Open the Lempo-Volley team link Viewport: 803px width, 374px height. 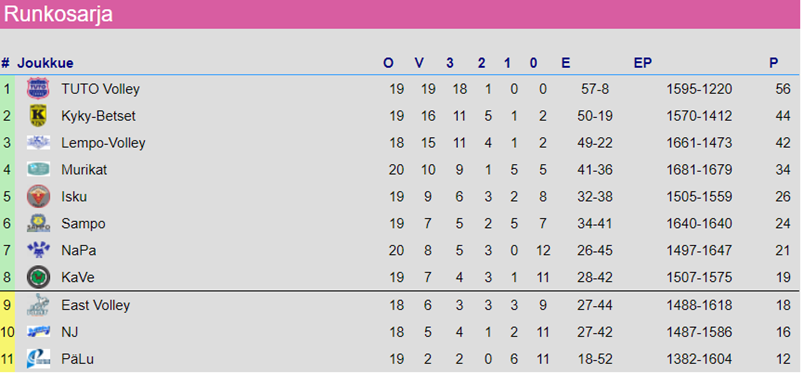click(x=103, y=143)
